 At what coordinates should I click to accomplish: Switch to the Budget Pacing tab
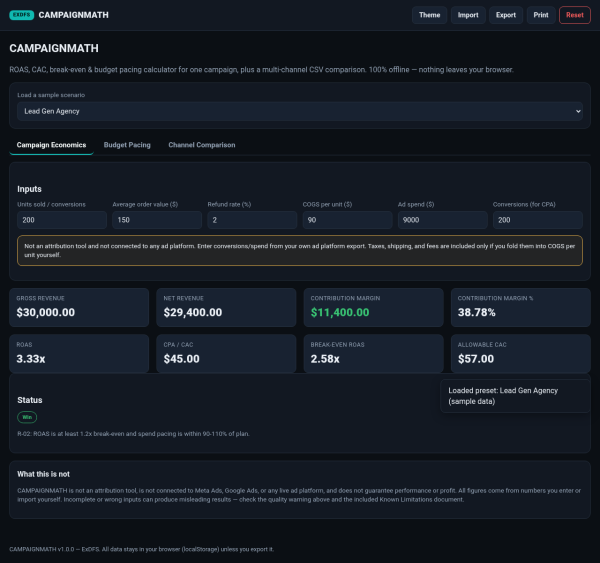(x=127, y=145)
